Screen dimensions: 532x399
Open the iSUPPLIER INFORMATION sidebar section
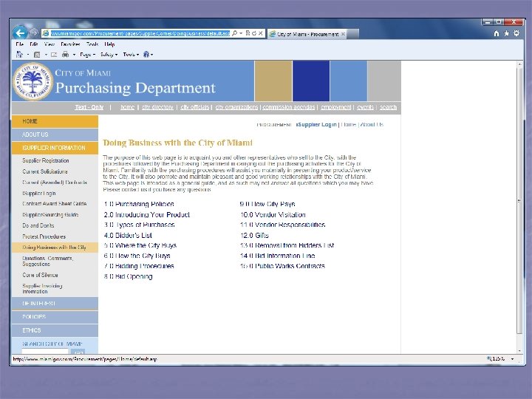(55, 148)
